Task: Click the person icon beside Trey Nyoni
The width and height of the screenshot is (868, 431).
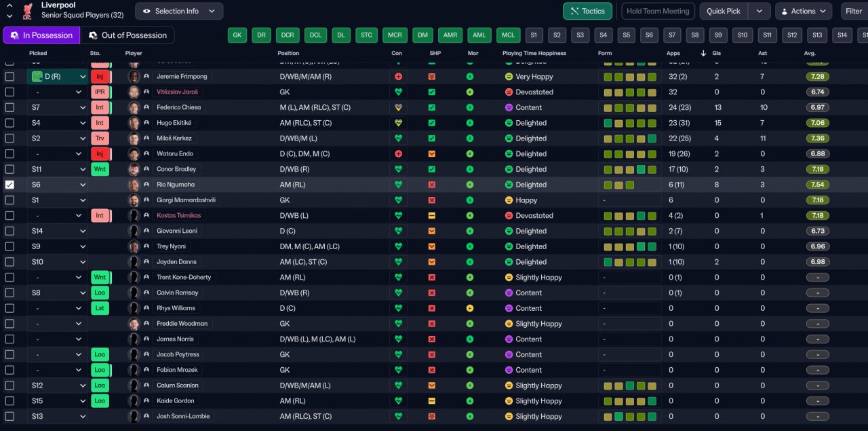Action: click(146, 246)
